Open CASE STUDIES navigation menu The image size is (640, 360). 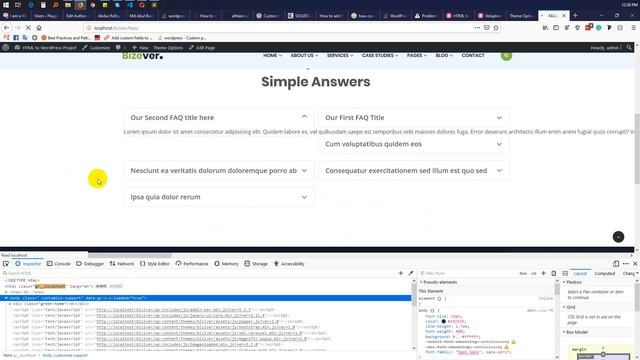(380, 55)
